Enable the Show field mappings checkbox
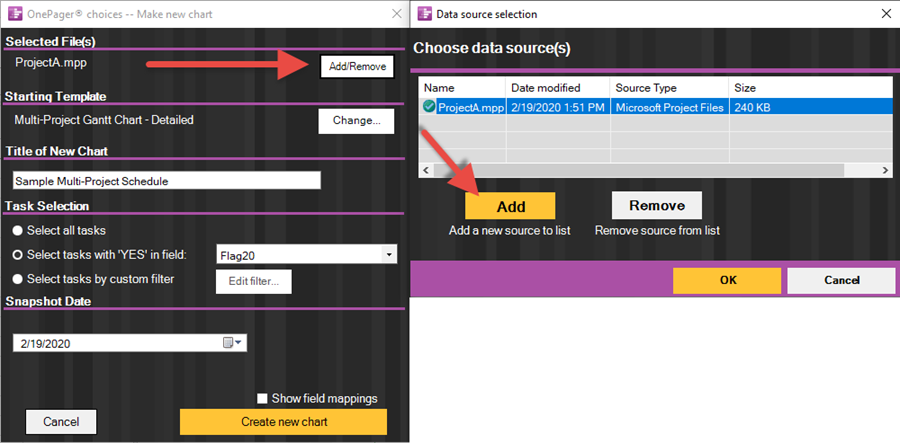 pyautogui.click(x=262, y=398)
